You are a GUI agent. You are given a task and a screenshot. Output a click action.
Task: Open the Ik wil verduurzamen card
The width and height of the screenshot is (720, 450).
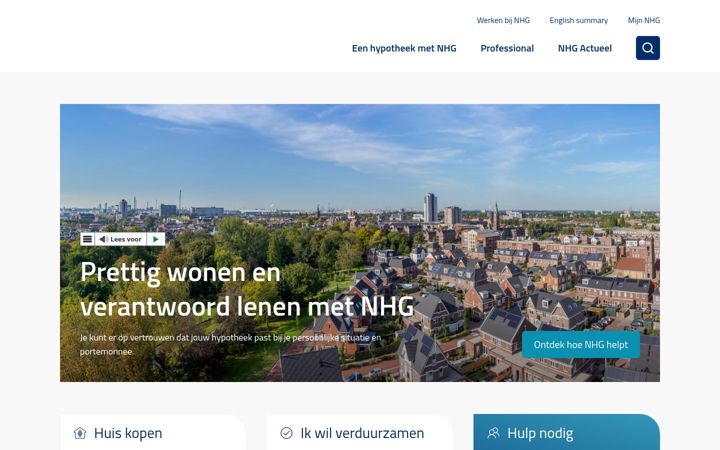click(360, 433)
